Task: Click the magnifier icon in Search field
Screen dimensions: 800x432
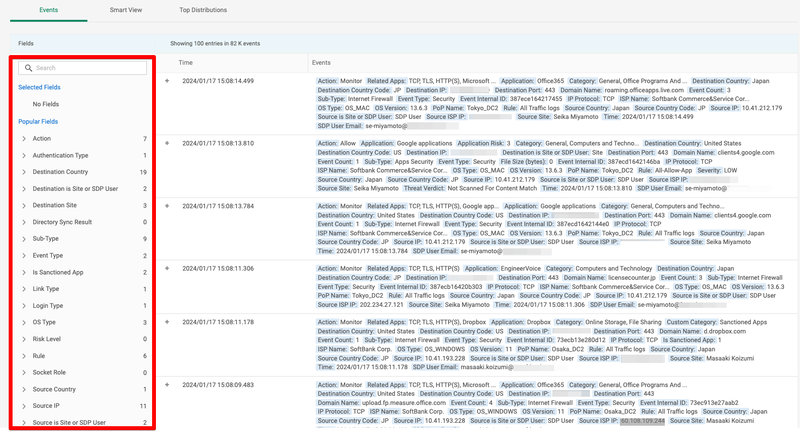Action: point(29,68)
